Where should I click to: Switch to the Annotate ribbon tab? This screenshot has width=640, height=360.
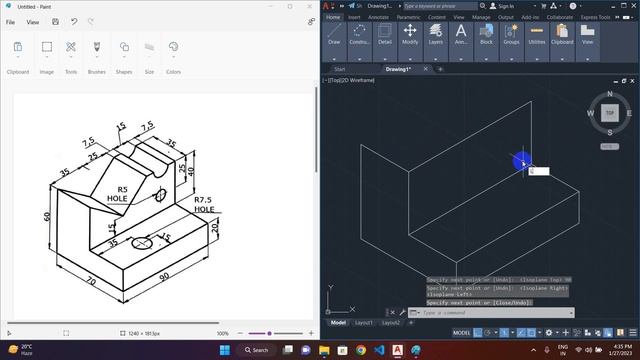(378, 17)
